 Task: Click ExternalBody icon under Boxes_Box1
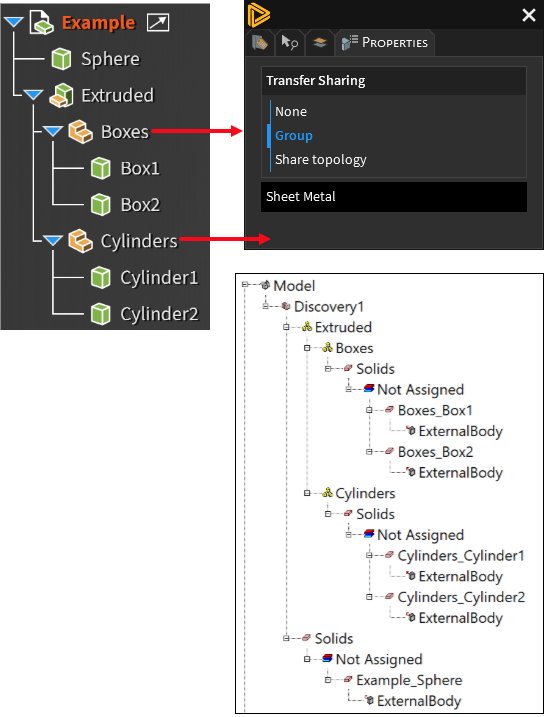pyautogui.click(x=411, y=430)
